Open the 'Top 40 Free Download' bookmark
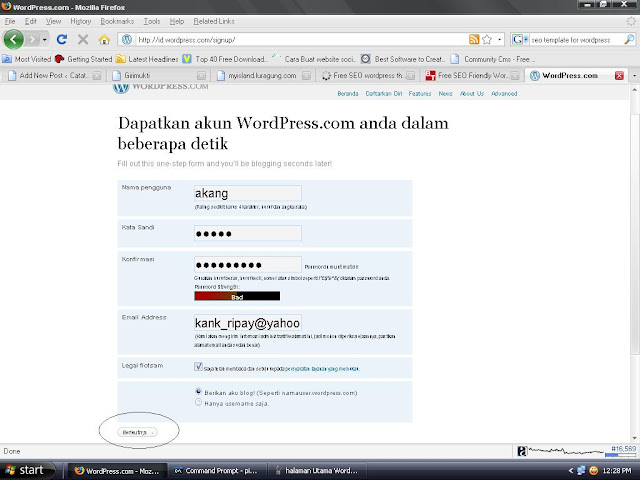The height and width of the screenshot is (480, 640). click(x=225, y=59)
